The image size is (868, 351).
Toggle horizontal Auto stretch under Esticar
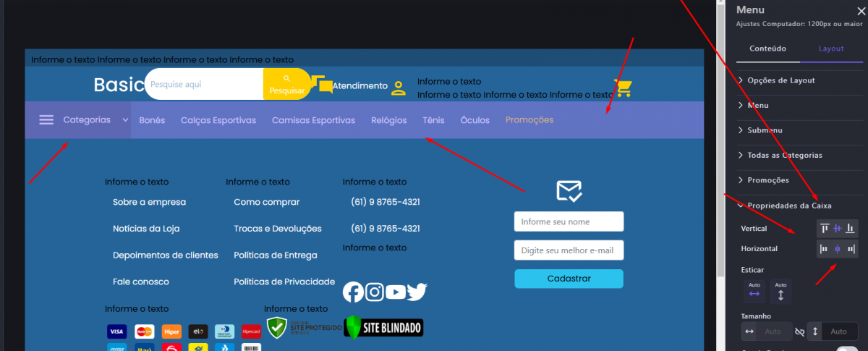(754, 290)
